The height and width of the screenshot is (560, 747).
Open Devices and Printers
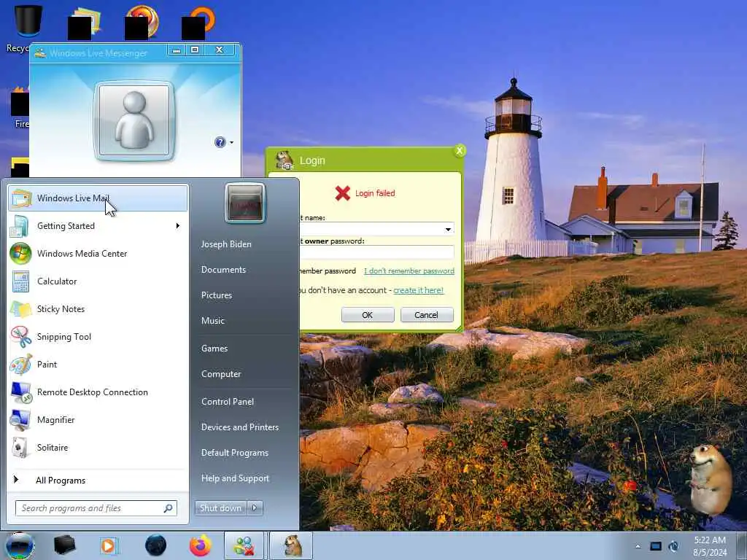[239, 427]
